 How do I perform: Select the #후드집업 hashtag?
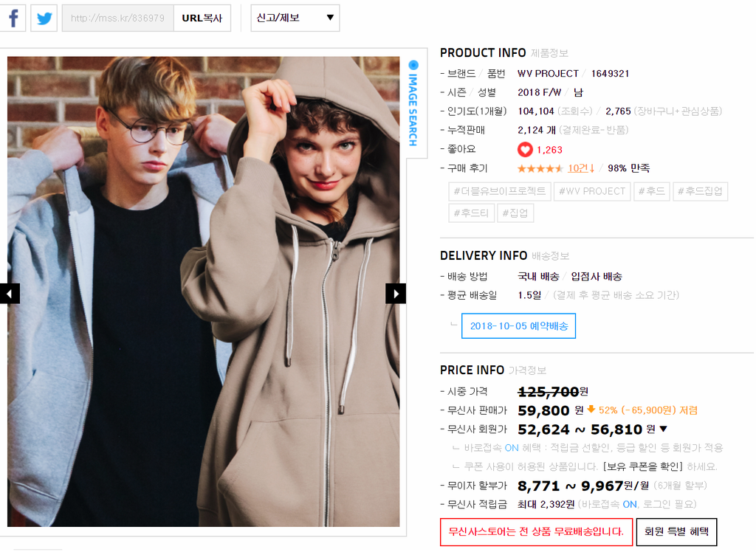pos(700,191)
